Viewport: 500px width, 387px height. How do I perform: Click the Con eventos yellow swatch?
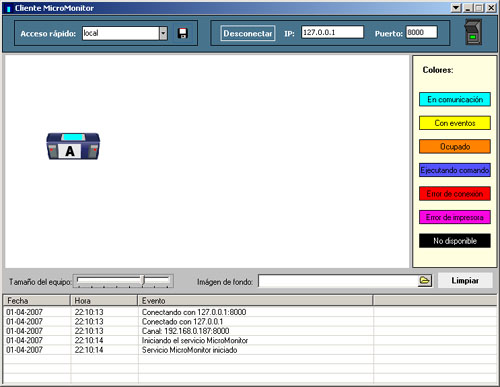pos(455,123)
